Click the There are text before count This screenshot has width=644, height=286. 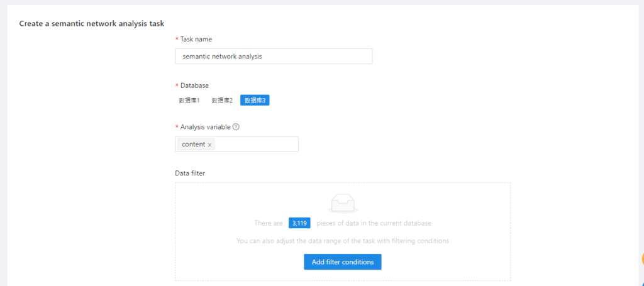point(269,223)
